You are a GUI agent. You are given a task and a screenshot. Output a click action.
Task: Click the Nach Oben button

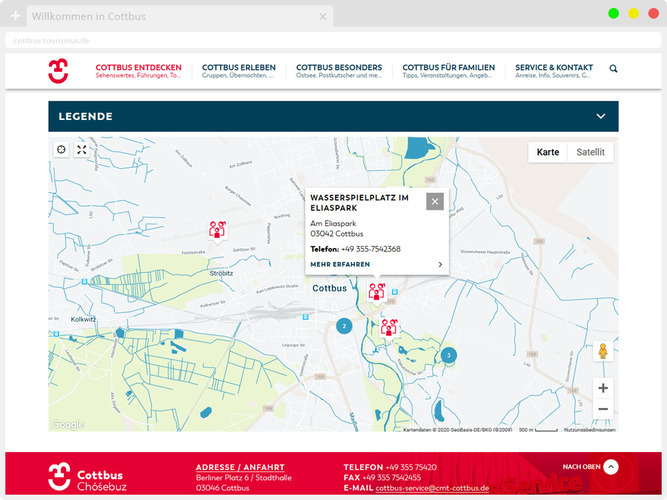611,466
